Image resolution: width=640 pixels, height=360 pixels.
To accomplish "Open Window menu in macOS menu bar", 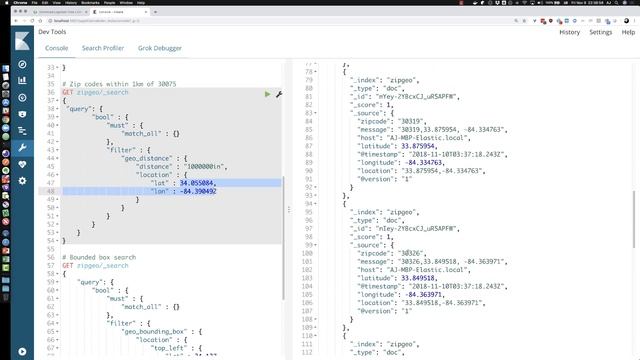I will [126, 2].
